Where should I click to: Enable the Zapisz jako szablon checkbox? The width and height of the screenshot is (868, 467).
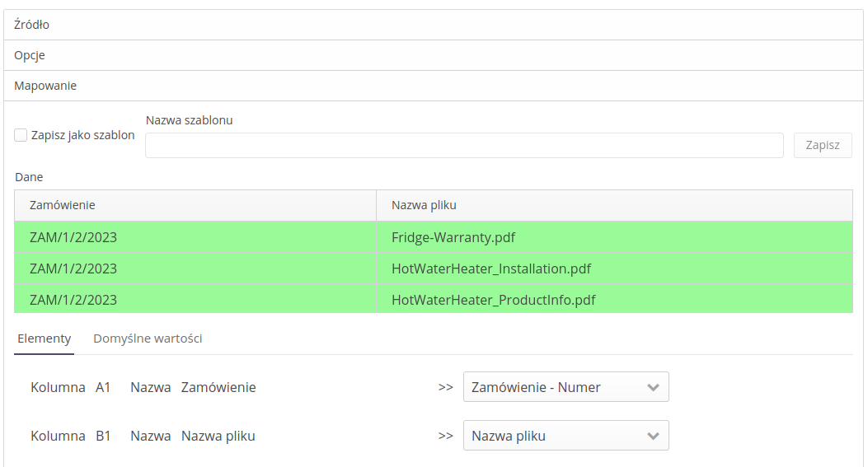click(21, 135)
